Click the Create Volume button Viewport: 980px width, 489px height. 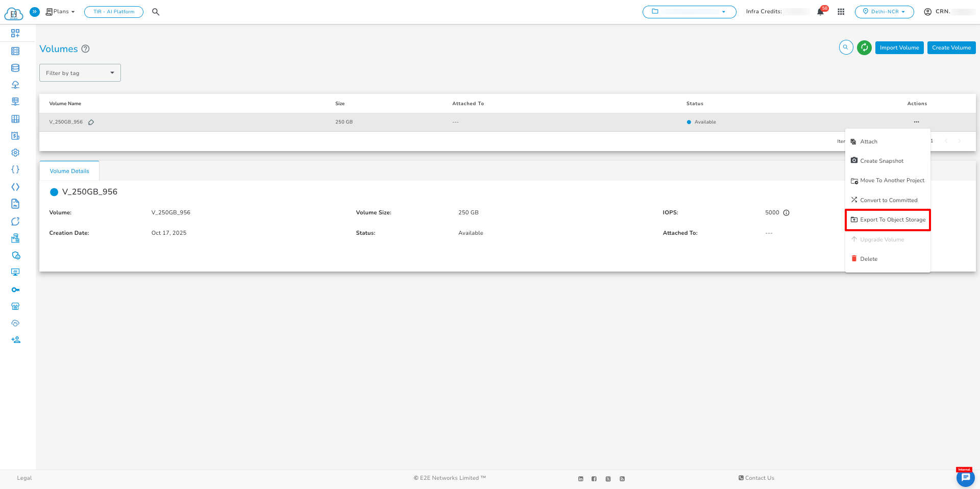pyautogui.click(x=951, y=47)
